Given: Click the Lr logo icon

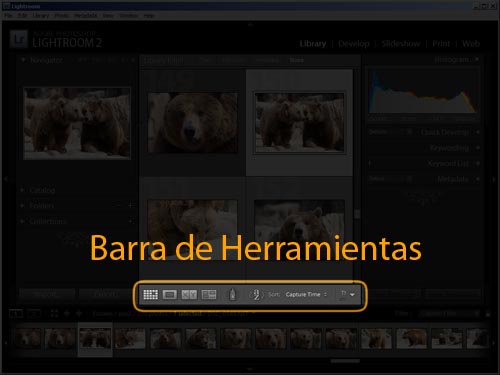Looking at the screenshot, I should click(x=19, y=39).
